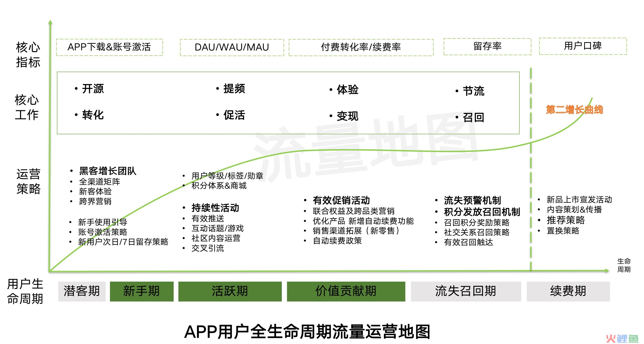Select the 社区内容运营 bullet

pos(216,238)
